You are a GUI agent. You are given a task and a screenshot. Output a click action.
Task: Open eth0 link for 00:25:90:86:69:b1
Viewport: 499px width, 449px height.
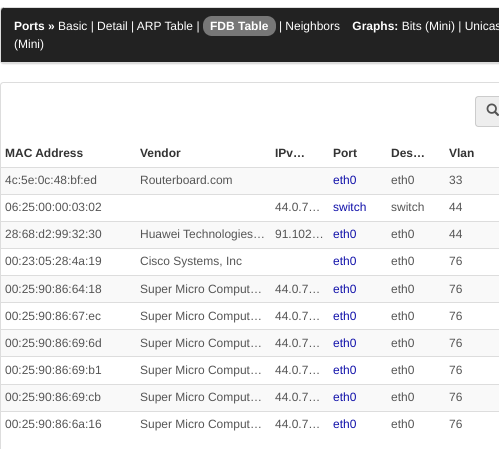tap(345, 370)
